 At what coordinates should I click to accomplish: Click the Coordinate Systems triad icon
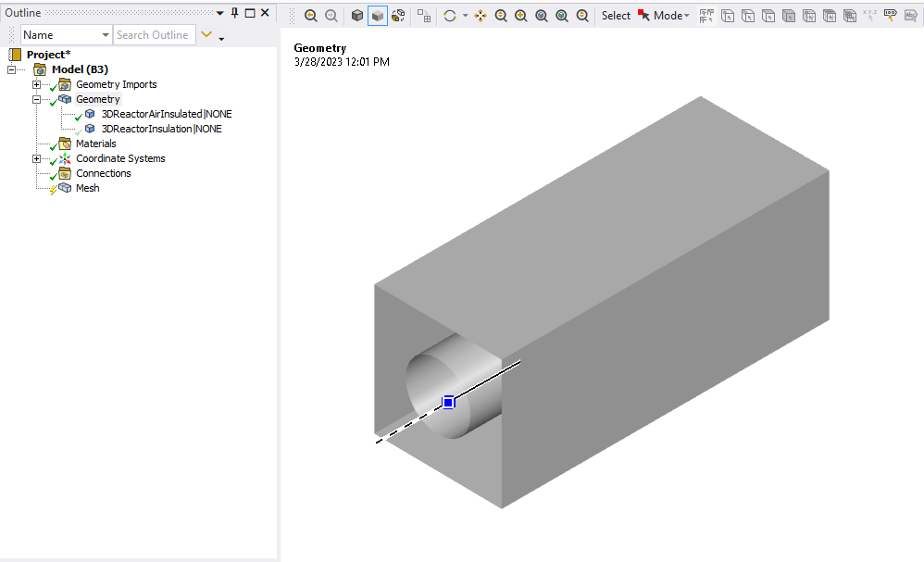click(x=65, y=158)
